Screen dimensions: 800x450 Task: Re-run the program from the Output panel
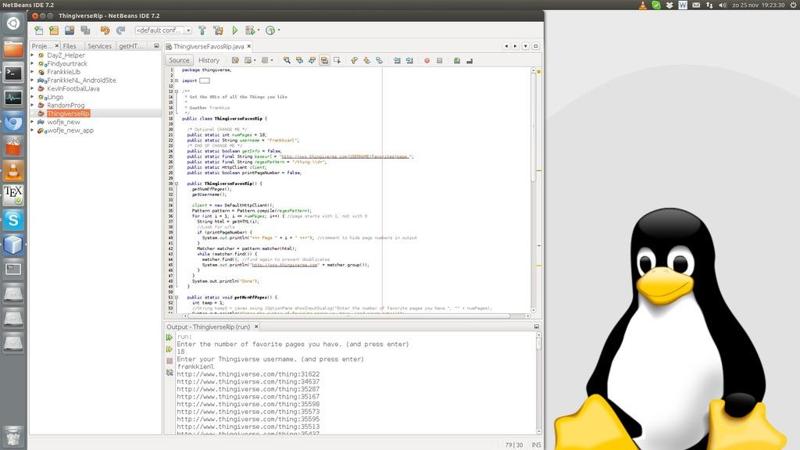coord(170,338)
